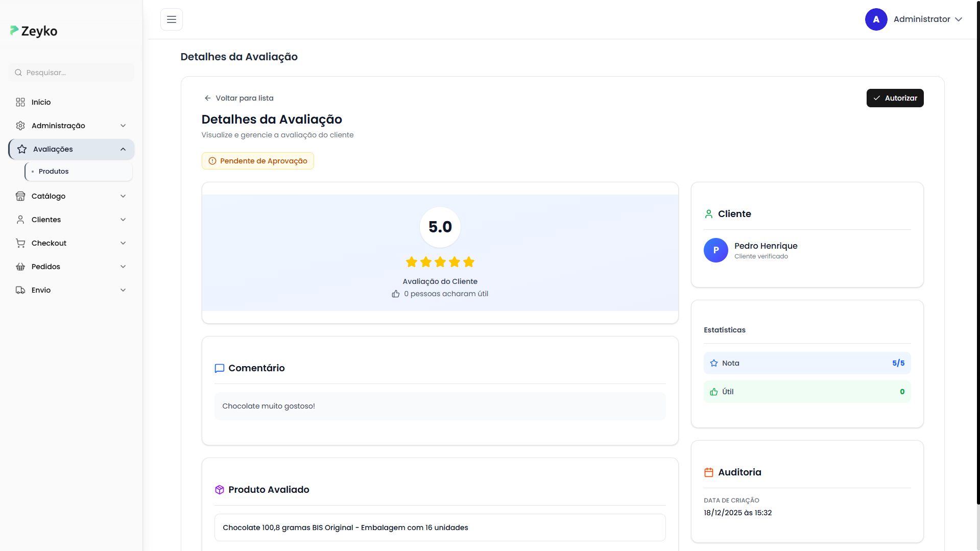
Task: Click the fifth yellow rating star
Action: click(469, 262)
